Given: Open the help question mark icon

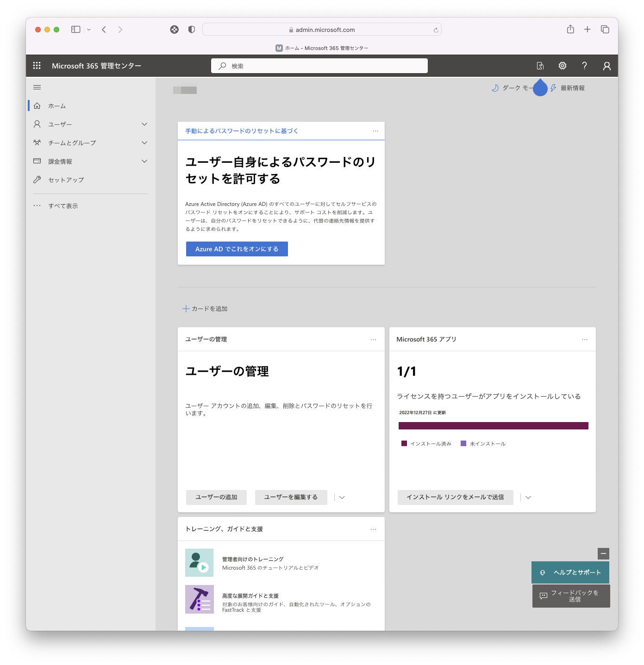Looking at the screenshot, I should click(x=585, y=66).
